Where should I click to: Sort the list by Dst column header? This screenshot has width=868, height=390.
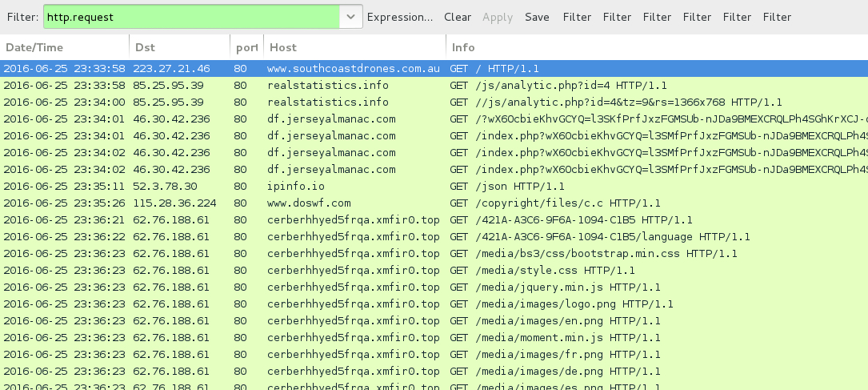(178, 47)
